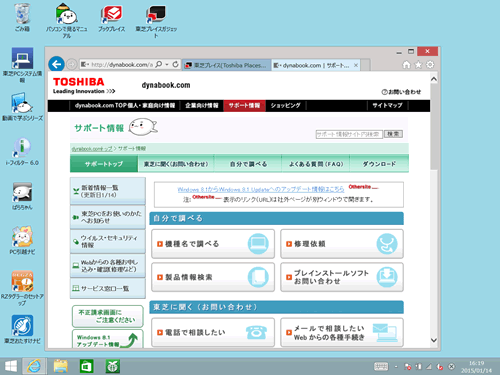
Task: Open the Toshiba Places gadget shortcut
Action: (x=156, y=21)
